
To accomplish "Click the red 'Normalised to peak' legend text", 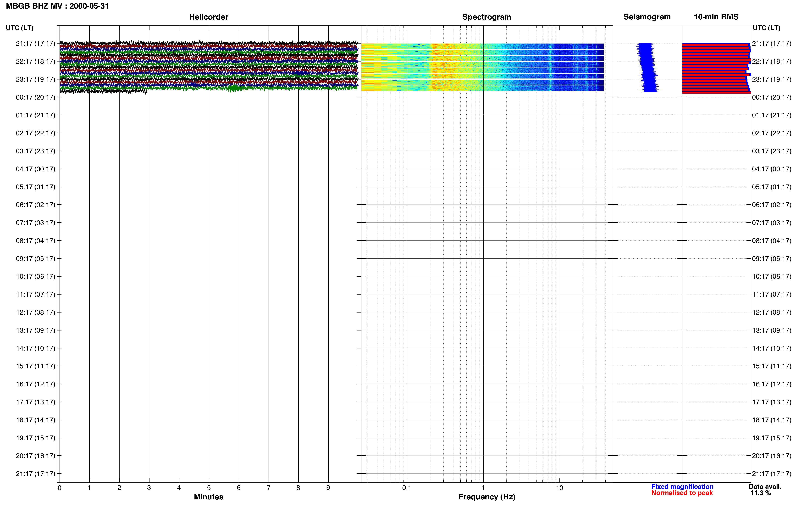I will (682, 493).
